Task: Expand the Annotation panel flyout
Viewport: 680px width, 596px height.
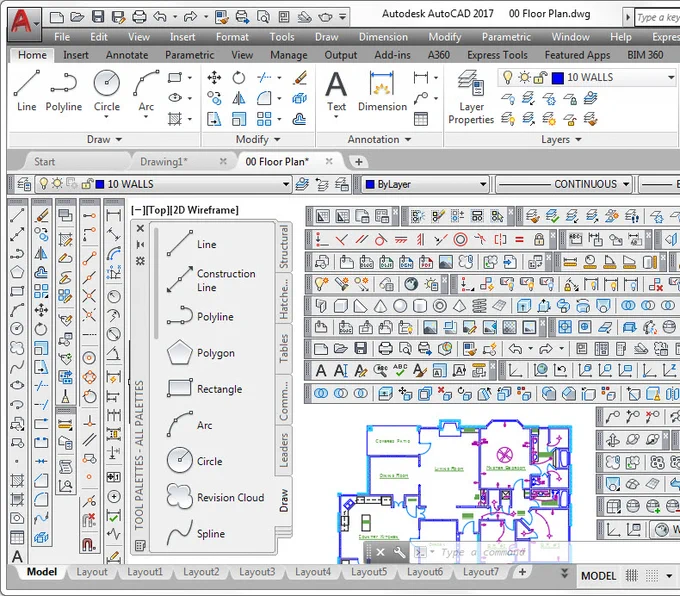Action: [x=379, y=140]
